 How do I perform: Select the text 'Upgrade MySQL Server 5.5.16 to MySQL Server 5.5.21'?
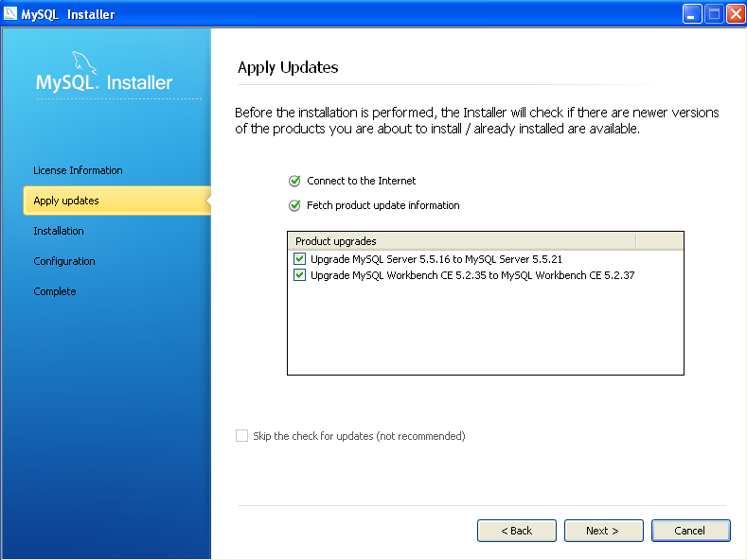tap(436, 259)
